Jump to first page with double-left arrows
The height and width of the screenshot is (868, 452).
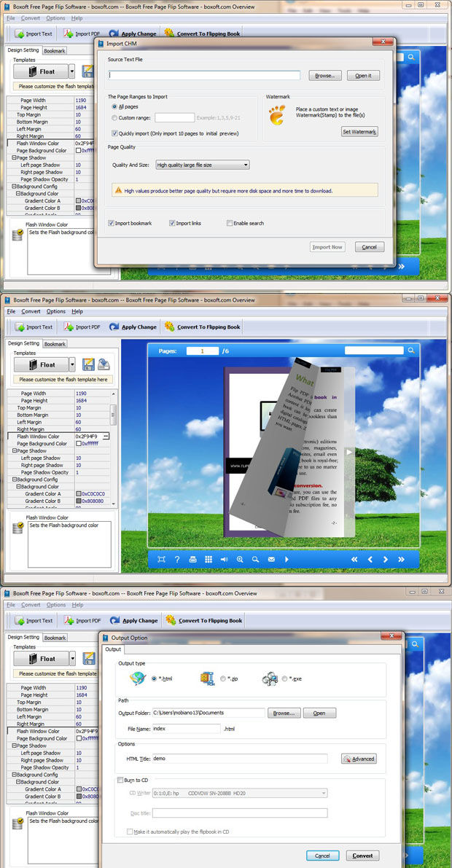click(x=354, y=560)
